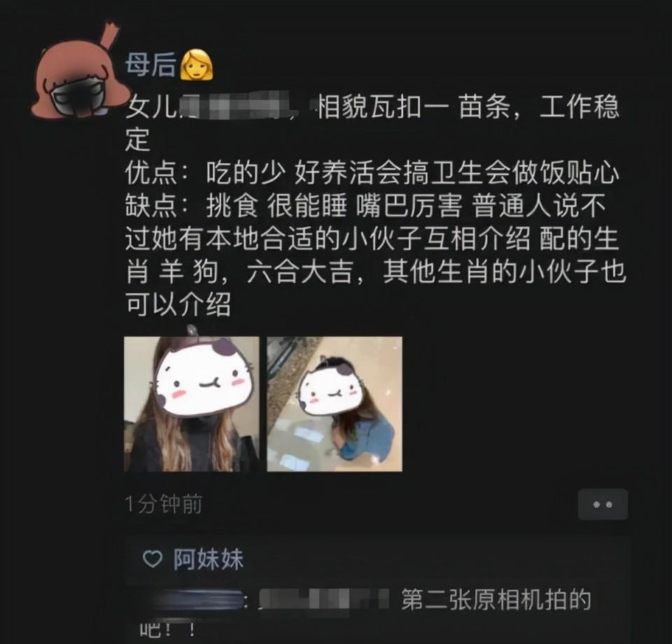Click the 优点 line of the post
This screenshot has width=672, height=644.
(x=372, y=173)
